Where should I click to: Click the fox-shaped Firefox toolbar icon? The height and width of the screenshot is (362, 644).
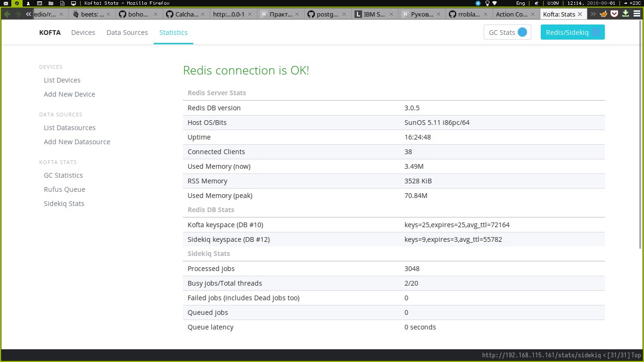pyautogui.click(x=603, y=14)
